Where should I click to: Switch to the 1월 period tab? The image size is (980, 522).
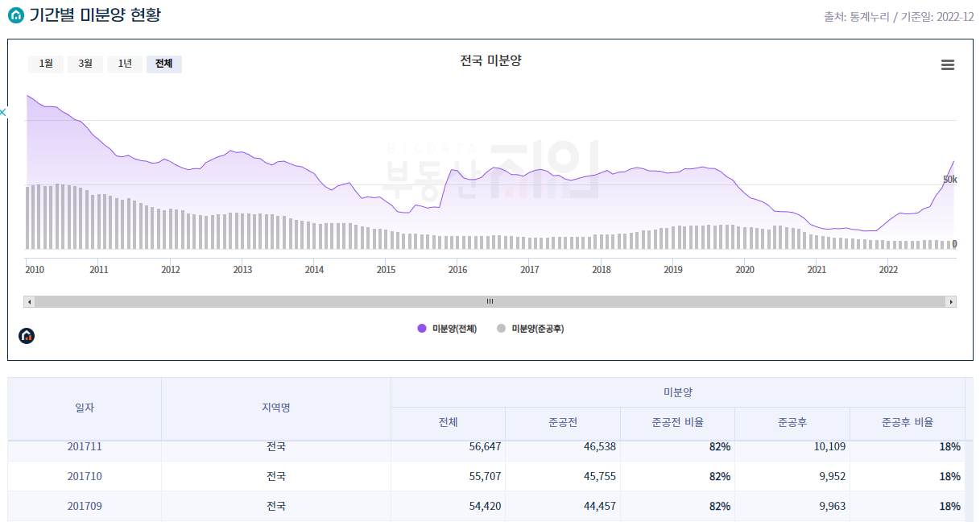(45, 64)
